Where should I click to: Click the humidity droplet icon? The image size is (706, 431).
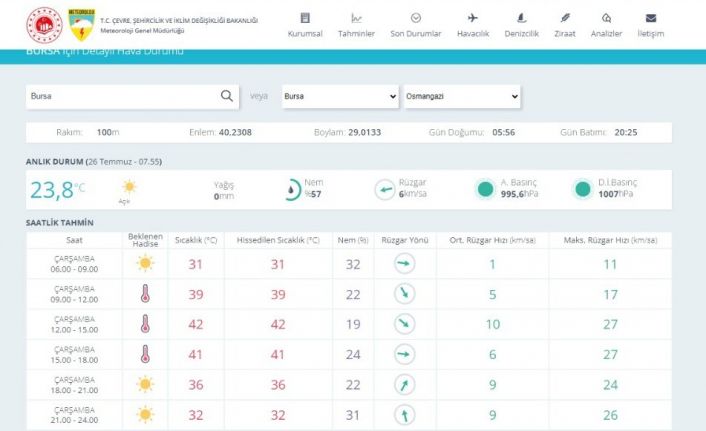click(288, 189)
